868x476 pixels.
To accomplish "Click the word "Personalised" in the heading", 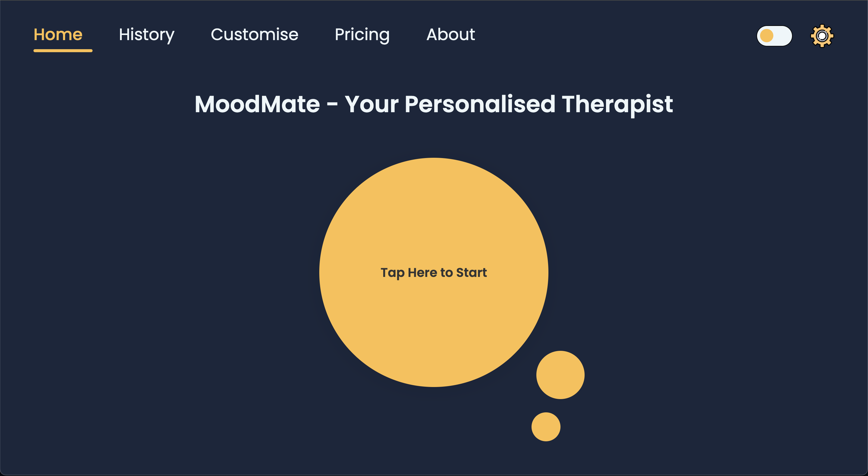I will click(x=480, y=104).
